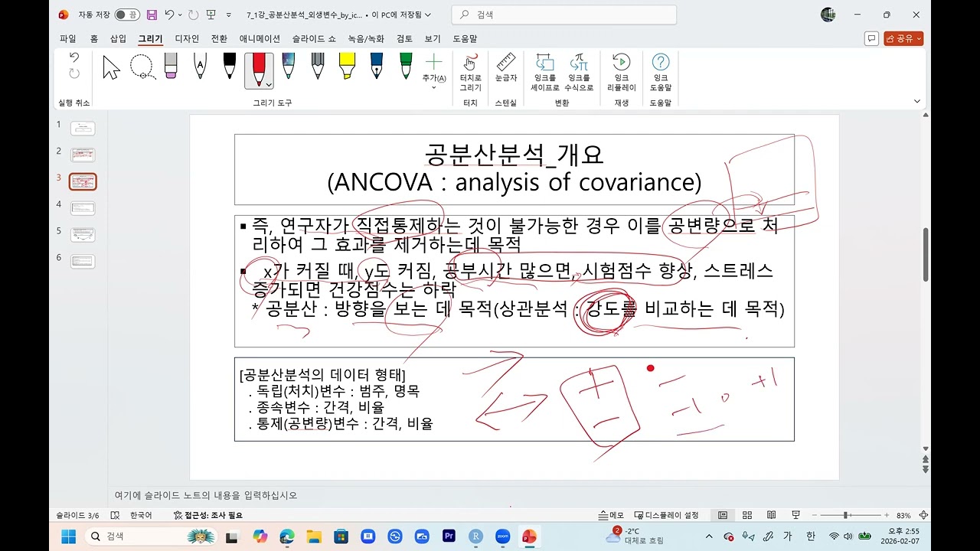Click the 83% zoom level
This screenshot has width=980, height=551.
point(903,515)
